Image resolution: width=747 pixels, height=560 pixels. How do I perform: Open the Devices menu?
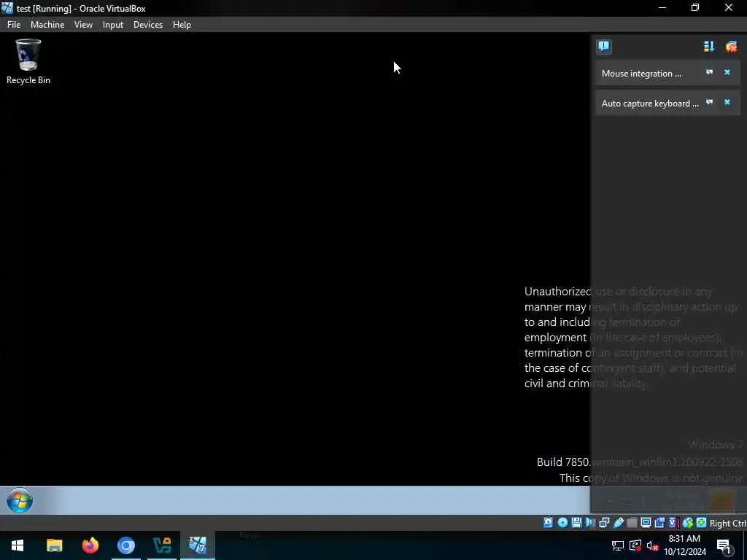click(x=147, y=25)
